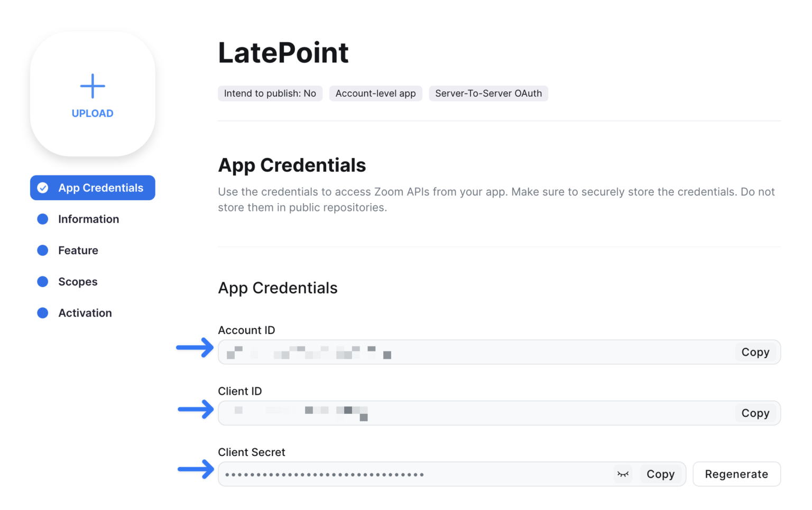Copy the Account ID
The height and width of the screenshot is (510, 812).
click(755, 352)
